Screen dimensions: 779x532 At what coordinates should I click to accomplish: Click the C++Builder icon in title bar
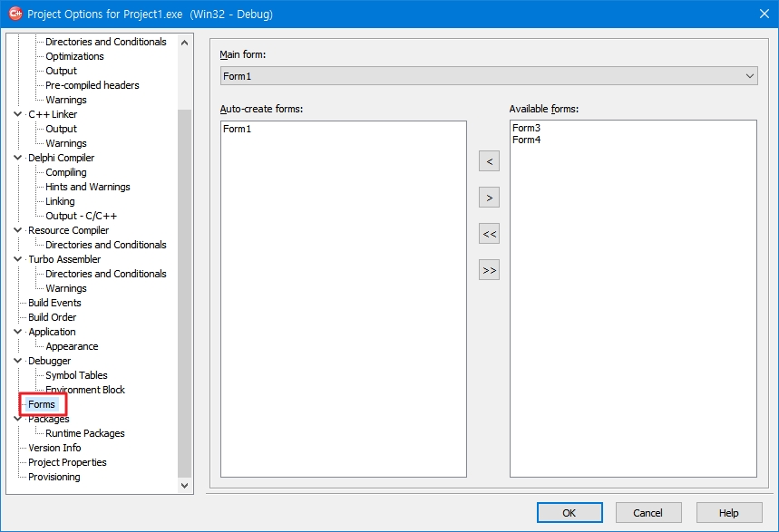pyautogui.click(x=15, y=14)
